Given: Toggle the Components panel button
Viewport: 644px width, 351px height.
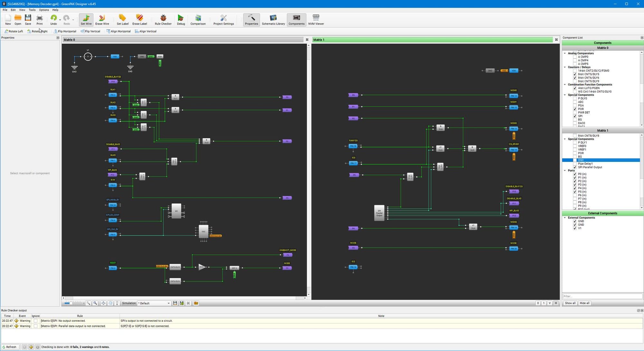Looking at the screenshot, I should [x=296, y=20].
